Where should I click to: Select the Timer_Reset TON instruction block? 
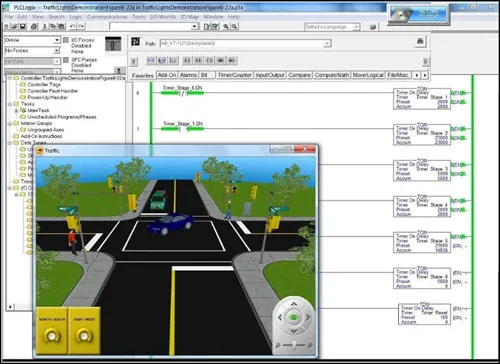click(x=425, y=314)
